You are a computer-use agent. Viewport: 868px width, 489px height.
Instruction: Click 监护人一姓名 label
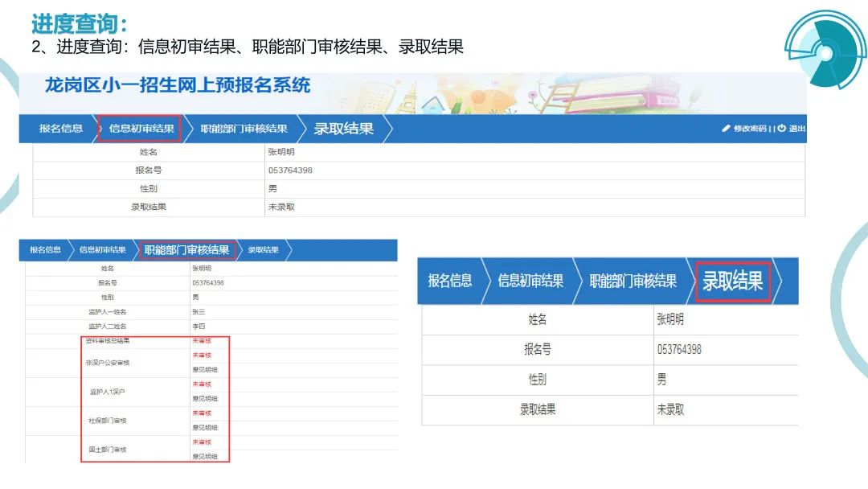(x=108, y=312)
